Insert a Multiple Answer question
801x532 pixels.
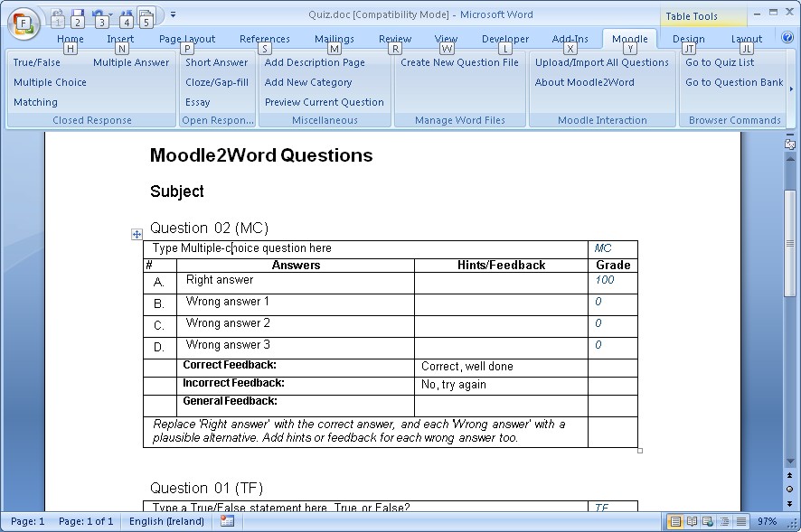coord(131,62)
